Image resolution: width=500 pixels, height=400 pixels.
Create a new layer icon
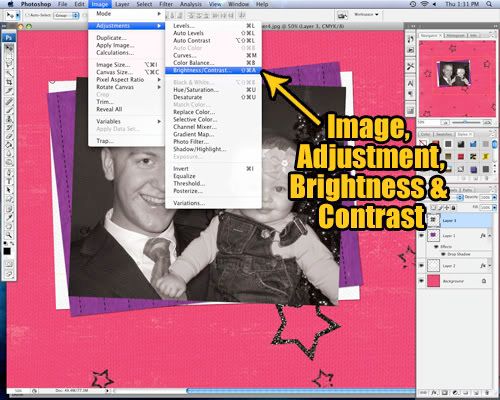(x=477, y=393)
